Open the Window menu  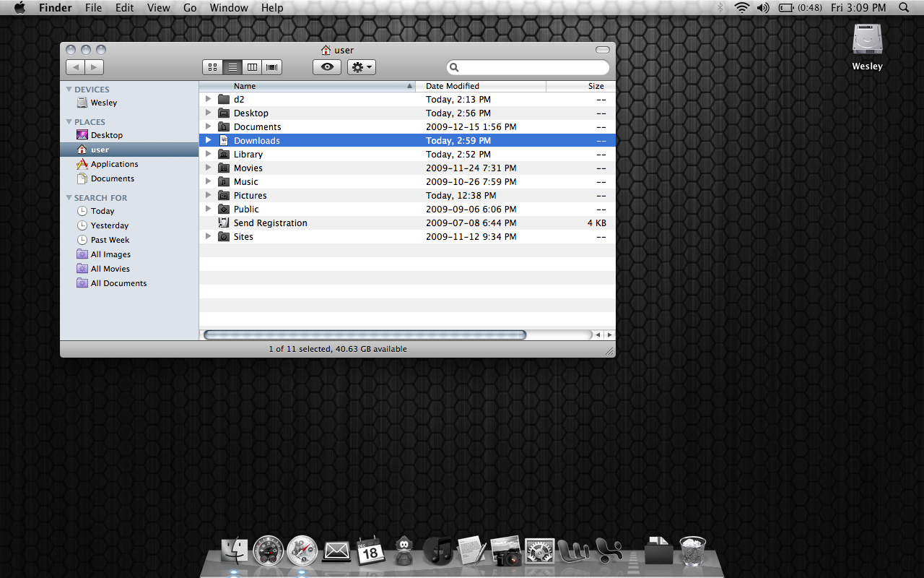(x=229, y=8)
